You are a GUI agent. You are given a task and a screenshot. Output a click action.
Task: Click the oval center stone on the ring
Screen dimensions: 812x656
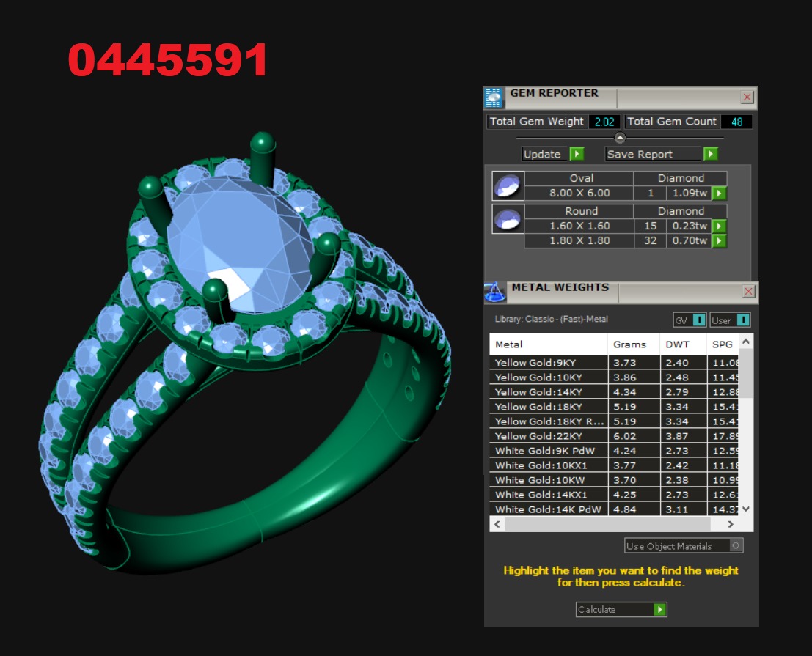[239, 246]
